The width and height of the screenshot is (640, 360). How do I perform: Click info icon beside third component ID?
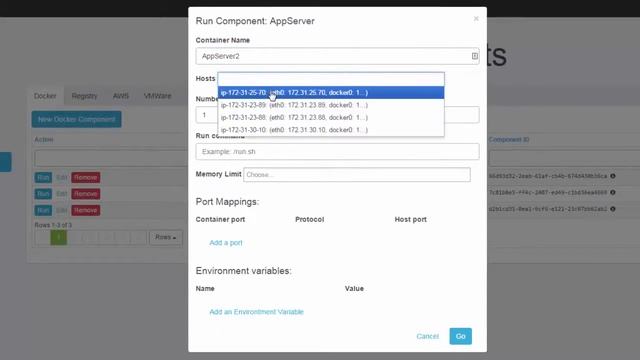[613, 209]
